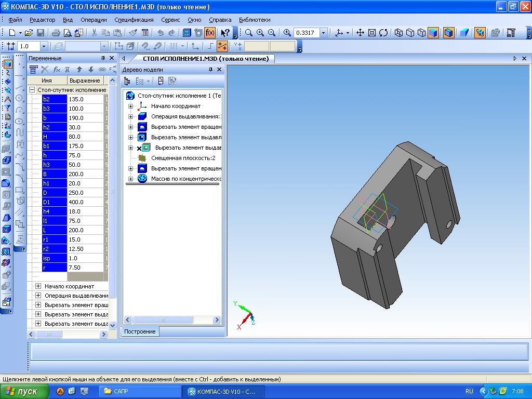The height and width of the screenshot is (399, 532).
Task: Zoom in with magnifier plus
Action: coord(260,33)
